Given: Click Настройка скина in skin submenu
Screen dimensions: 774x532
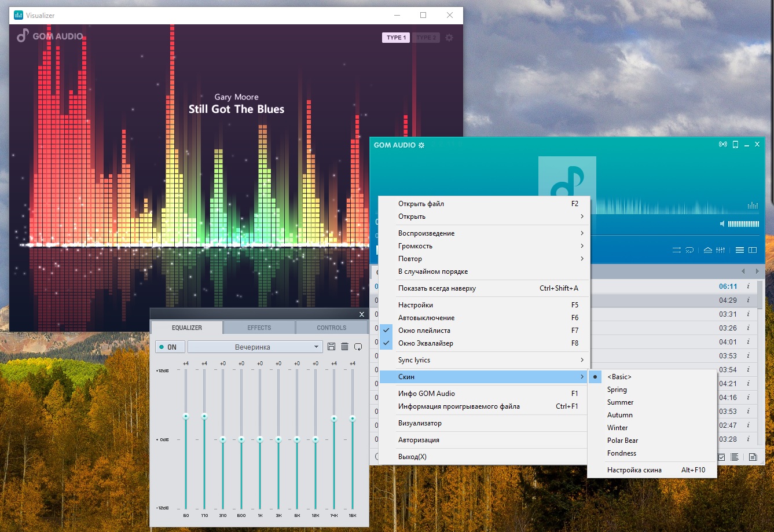Looking at the screenshot, I should (x=634, y=470).
